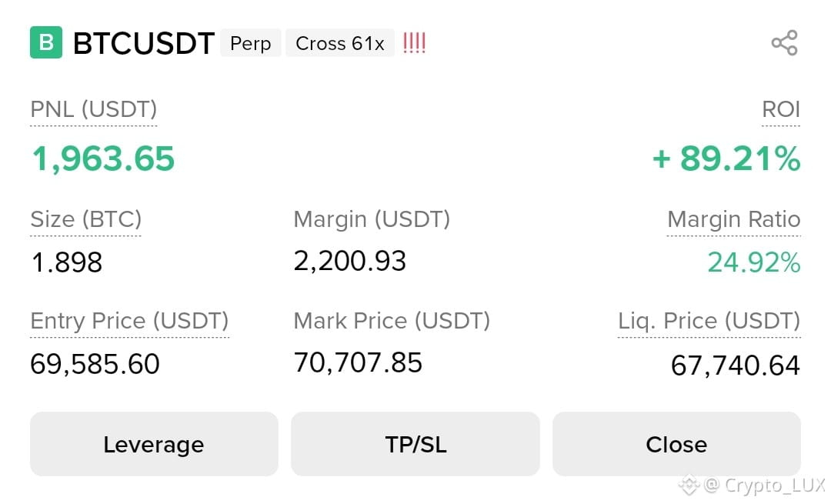831x504 pixels.
Task: Open the Leverage adjustment button
Action: point(154,444)
